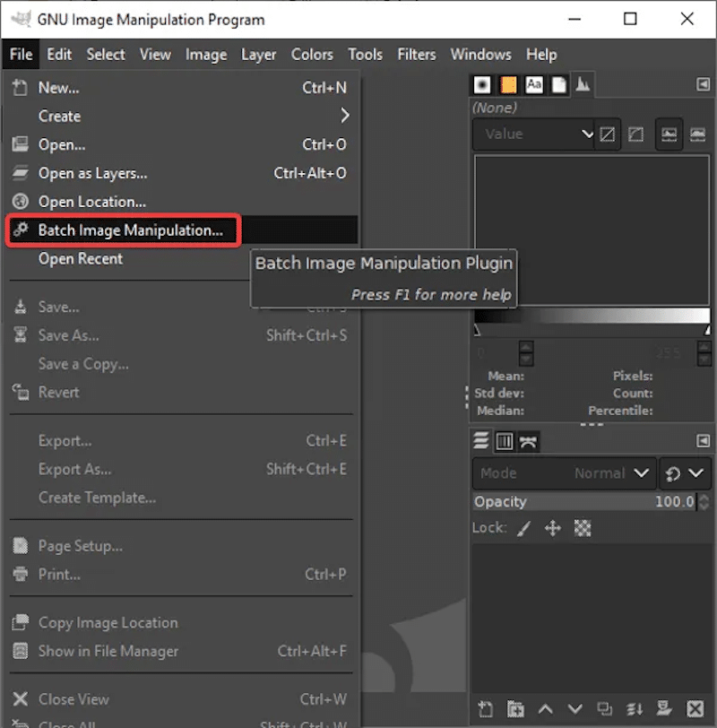Select linear histogram button
Viewport: 717px width, 728px height.
607,134
